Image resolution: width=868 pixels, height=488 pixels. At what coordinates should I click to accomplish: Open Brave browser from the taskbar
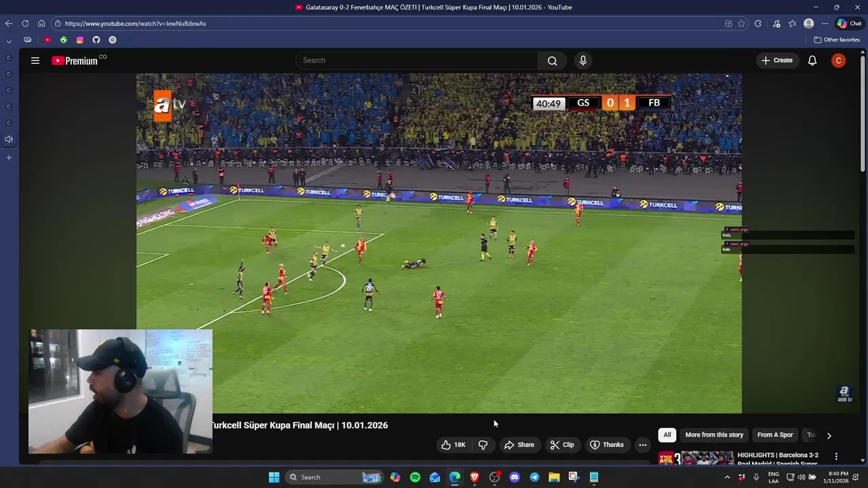tap(475, 477)
